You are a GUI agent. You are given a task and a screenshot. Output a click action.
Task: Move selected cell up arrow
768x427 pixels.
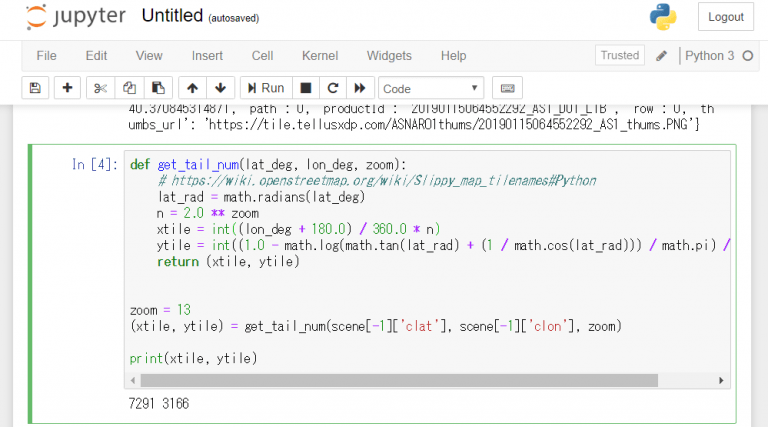point(192,88)
